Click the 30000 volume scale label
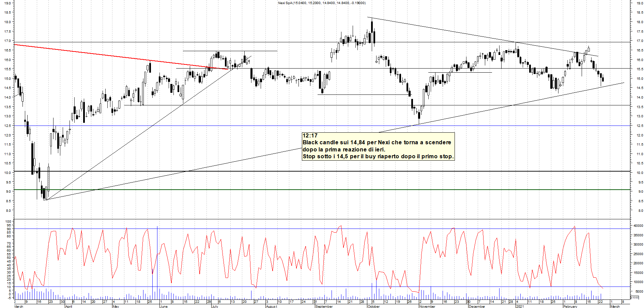The height and width of the screenshot is (308, 644). point(638,244)
